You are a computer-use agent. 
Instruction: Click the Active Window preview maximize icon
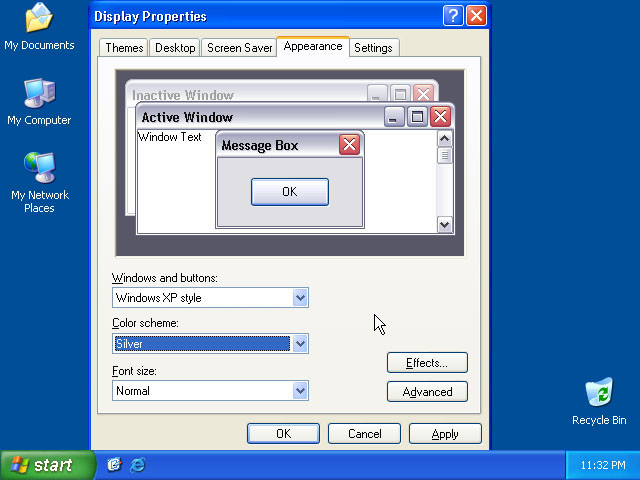(x=417, y=117)
